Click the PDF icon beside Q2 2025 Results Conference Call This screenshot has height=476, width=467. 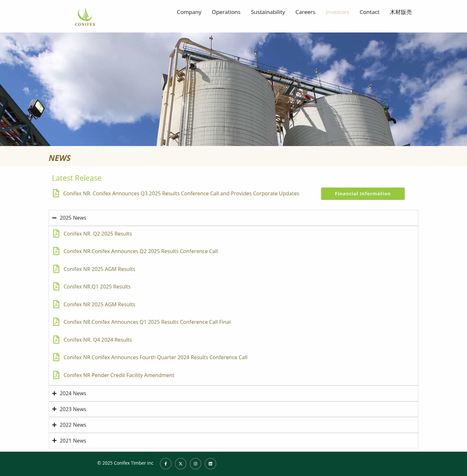(x=56, y=251)
